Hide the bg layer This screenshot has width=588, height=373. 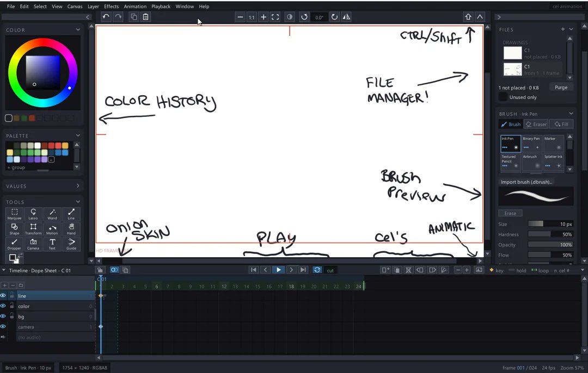click(x=3, y=316)
